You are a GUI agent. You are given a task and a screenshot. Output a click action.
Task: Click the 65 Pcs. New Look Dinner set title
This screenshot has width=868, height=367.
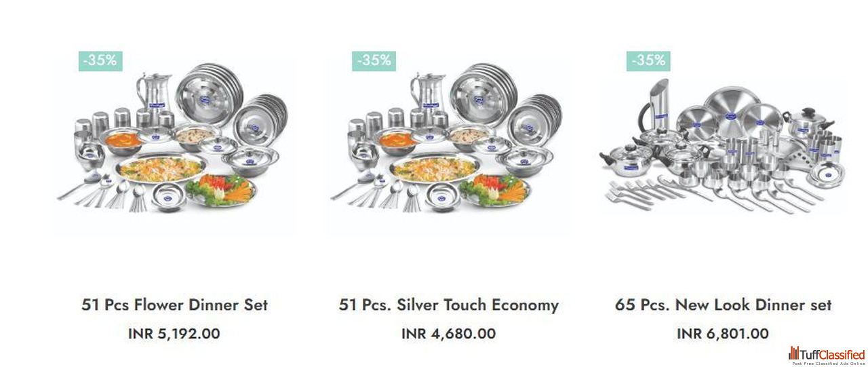pos(723,305)
